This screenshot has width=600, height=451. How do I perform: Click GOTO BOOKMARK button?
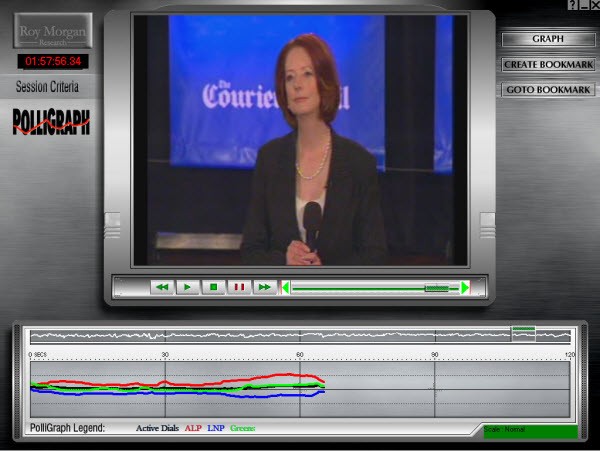coord(548,90)
